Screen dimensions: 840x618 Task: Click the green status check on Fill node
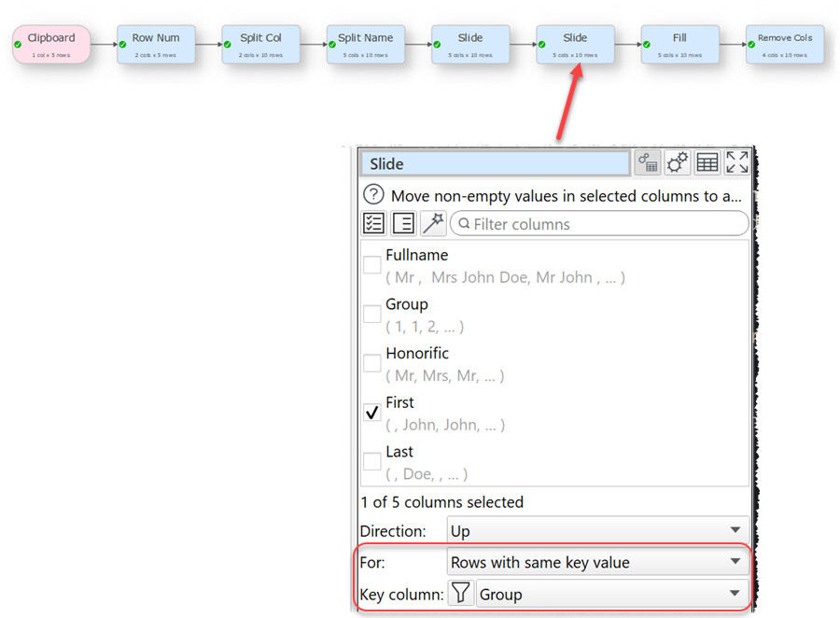click(x=647, y=45)
